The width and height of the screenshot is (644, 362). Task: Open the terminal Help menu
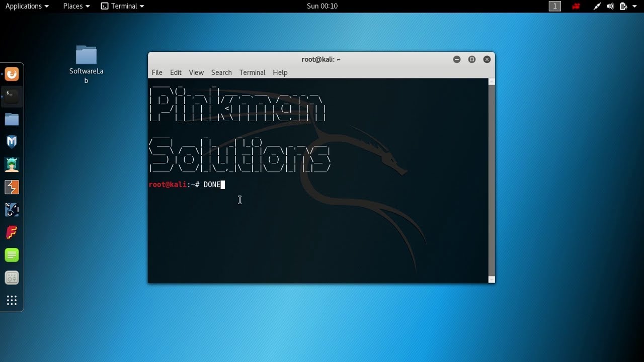pyautogui.click(x=280, y=72)
